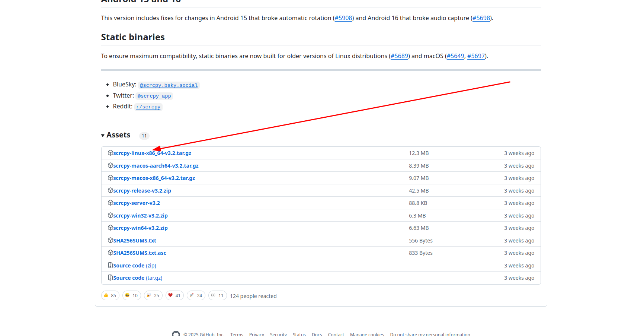Open Manage cookies link in footer
Screen dimensions: 644x336
coord(367,334)
